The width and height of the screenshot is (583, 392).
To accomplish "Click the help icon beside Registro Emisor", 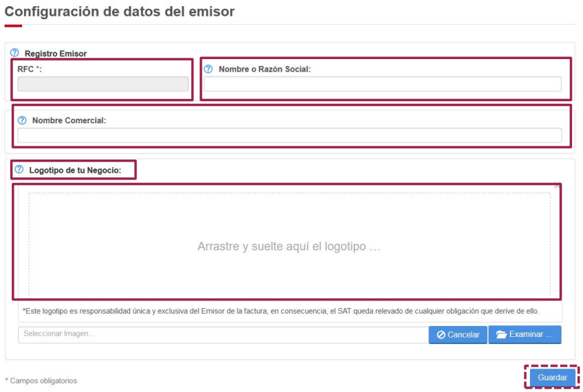I will [x=14, y=53].
